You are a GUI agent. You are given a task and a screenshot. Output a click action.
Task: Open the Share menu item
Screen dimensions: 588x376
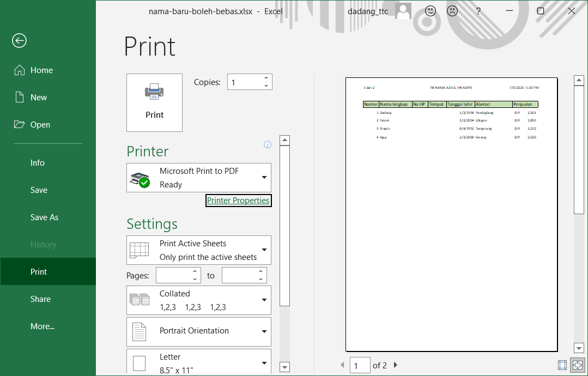(x=40, y=299)
